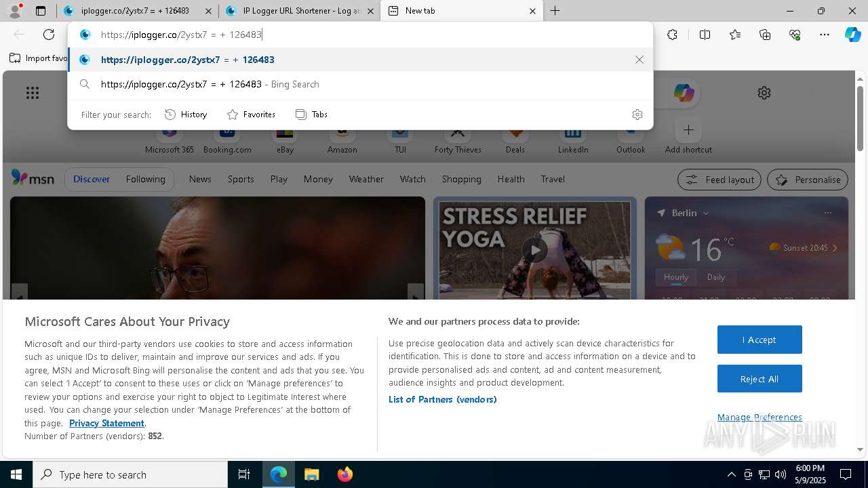Image resolution: width=868 pixels, height=488 pixels.
Task: Open the News category
Action: [x=200, y=179]
